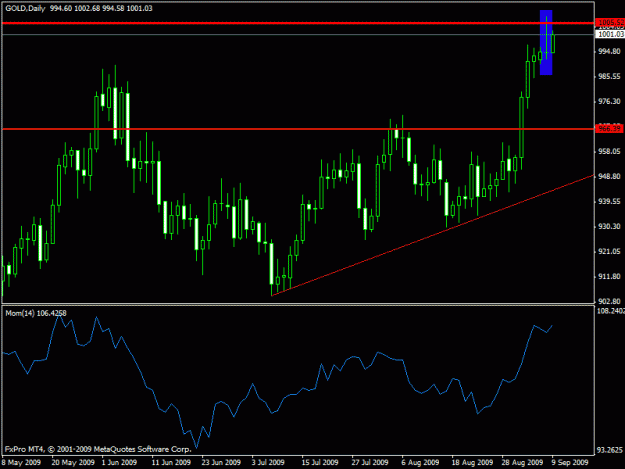Image resolution: width=625 pixels, height=469 pixels.
Task: Click the 23 Jun 2009 date label
Action: click(x=221, y=462)
